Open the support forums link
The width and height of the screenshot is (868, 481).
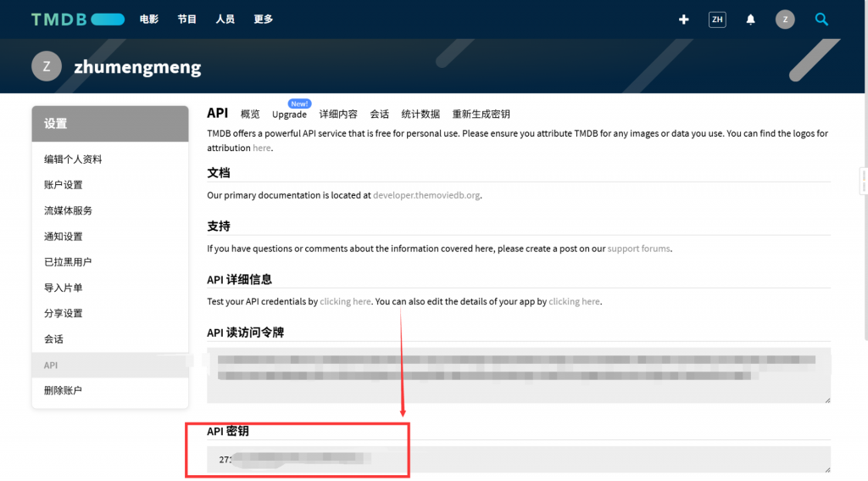[x=639, y=249]
